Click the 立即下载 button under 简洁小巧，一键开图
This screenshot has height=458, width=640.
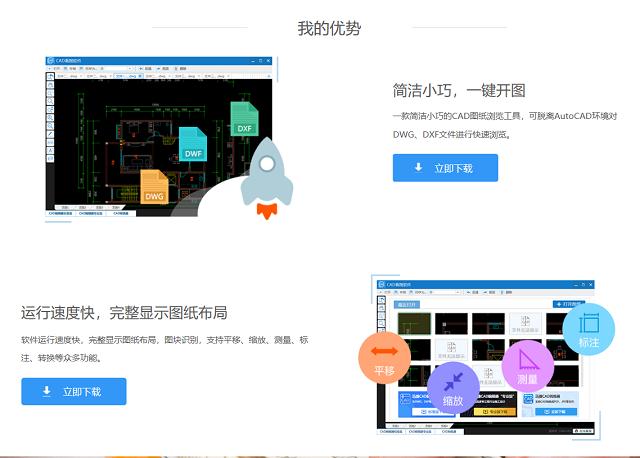coord(445,168)
